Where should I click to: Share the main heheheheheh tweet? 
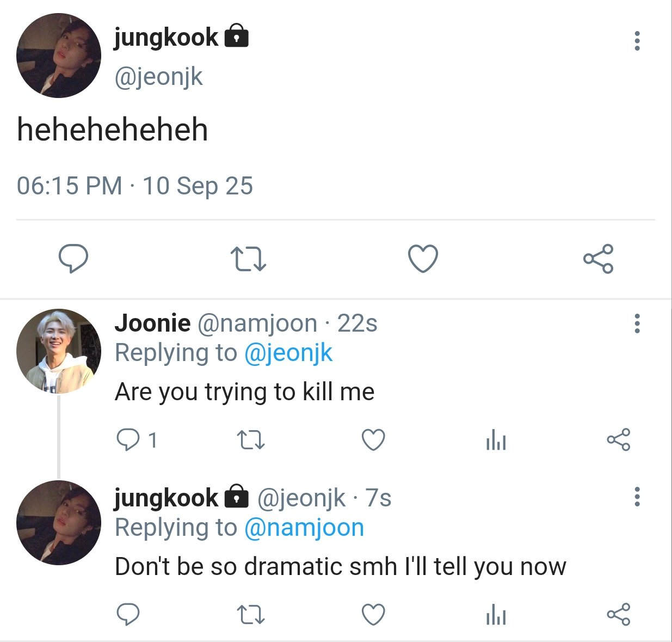point(598,259)
